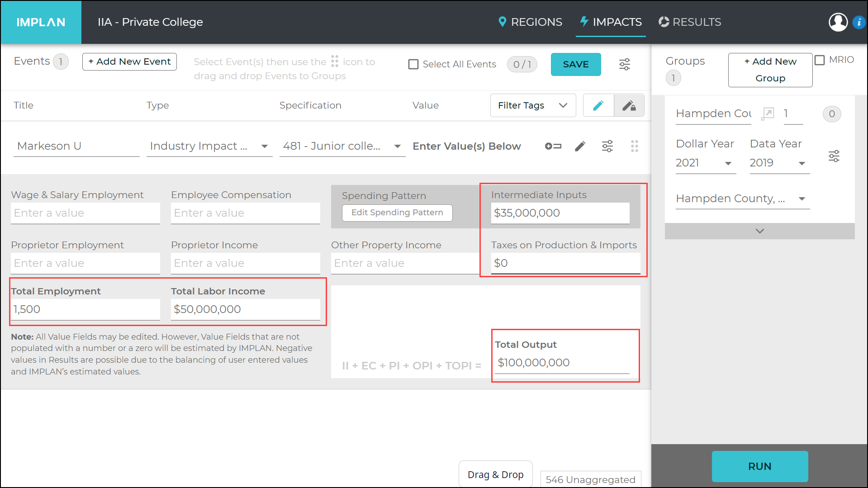Click the Markeson U title field
The width and height of the screenshot is (868, 488).
click(76, 146)
